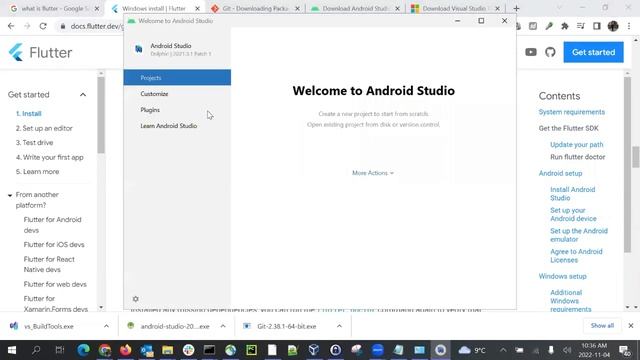Jump to System requirements in Contents
Viewport: 640px width, 360px height.
pyautogui.click(x=571, y=112)
